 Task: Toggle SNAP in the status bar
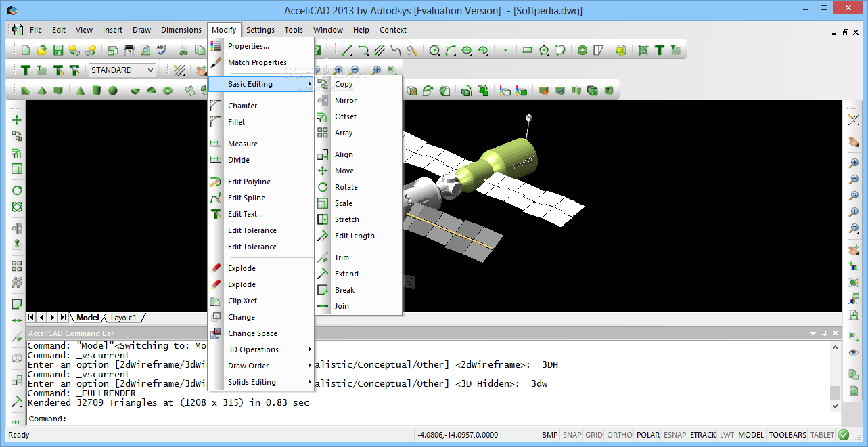pos(572,435)
